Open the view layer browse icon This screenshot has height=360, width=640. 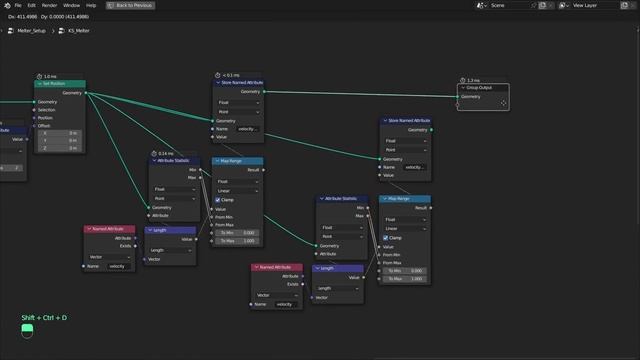click(564, 5)
